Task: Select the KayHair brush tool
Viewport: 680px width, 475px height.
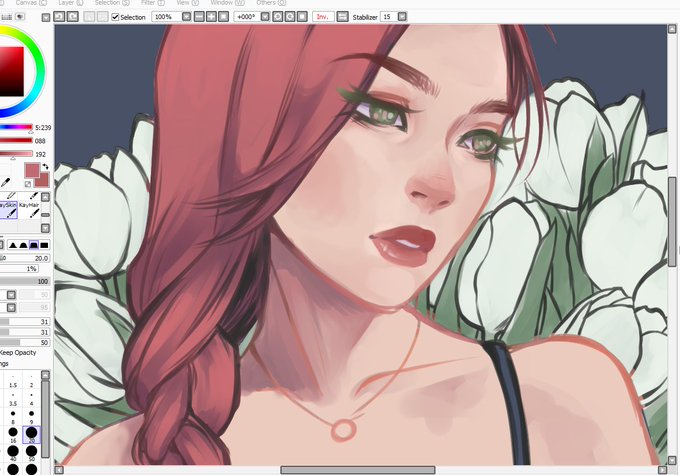Action: click(x=29, y=210)
